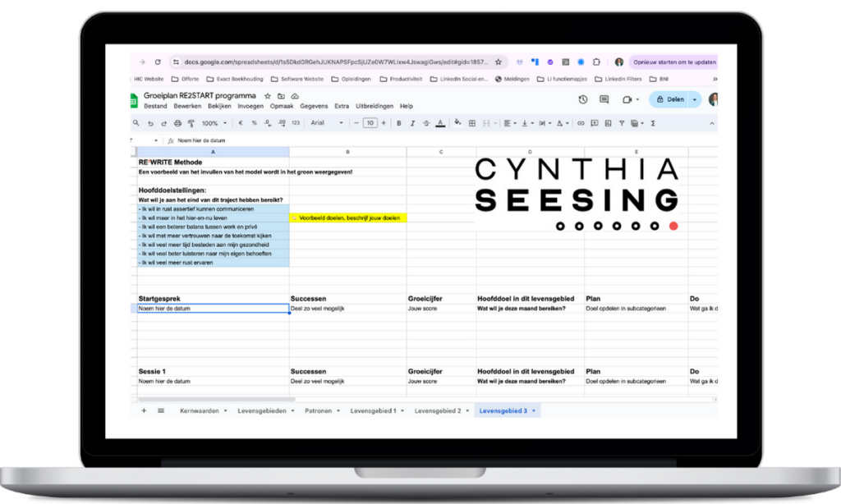Click Opnieuw starten om te updaten button
The image size is (841, 504).
(673, 62)
